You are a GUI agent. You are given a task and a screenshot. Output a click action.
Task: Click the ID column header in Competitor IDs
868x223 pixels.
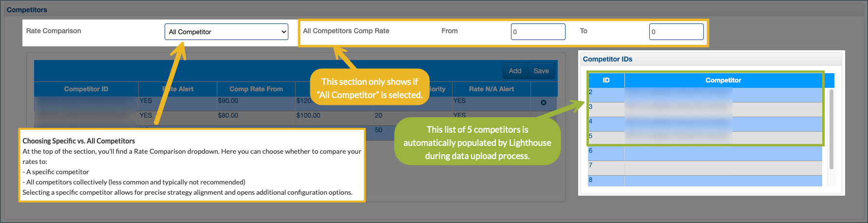coord(606,80)
